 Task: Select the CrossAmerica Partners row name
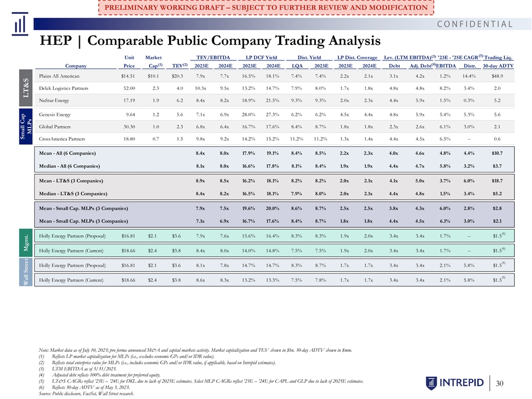pyautogui.click(x=62, y=139)
